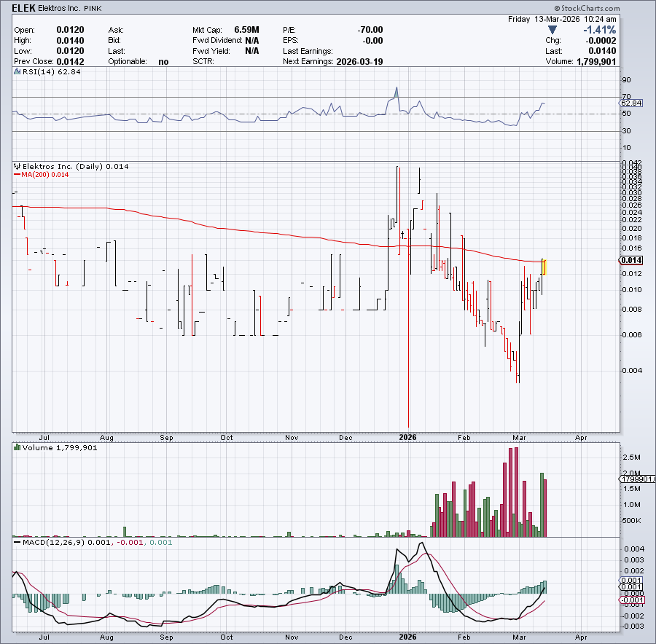Click the High value 0.0140
The height and width of the screenshot is (644, 656).
coord(70,41)
